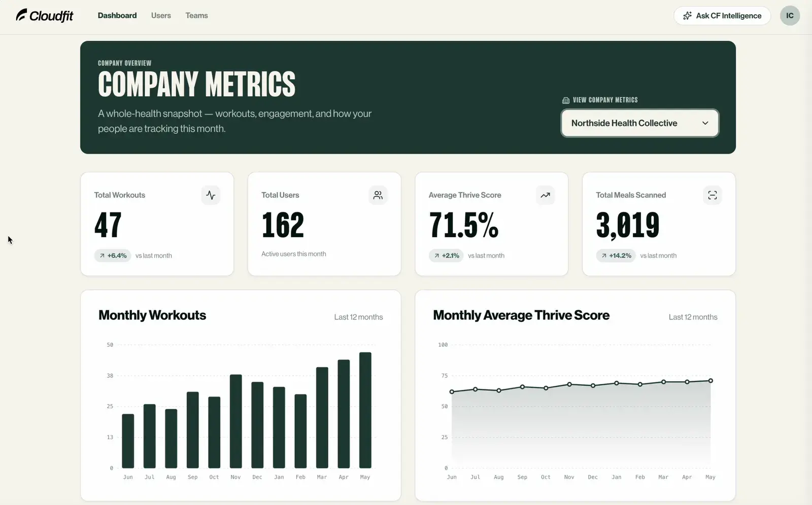
Task: Click the Cloudfit logo
Action: pyautogui.click(x=45, y=16)
